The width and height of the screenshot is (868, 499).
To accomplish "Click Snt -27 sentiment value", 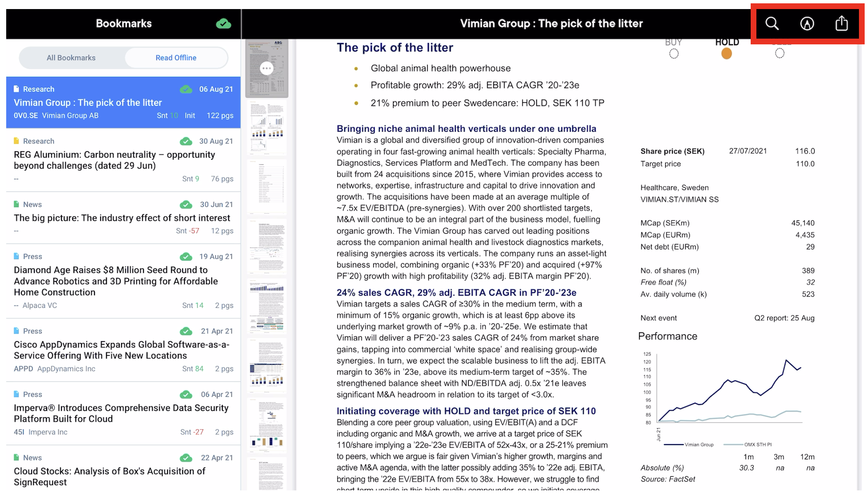I will (192, 432).
